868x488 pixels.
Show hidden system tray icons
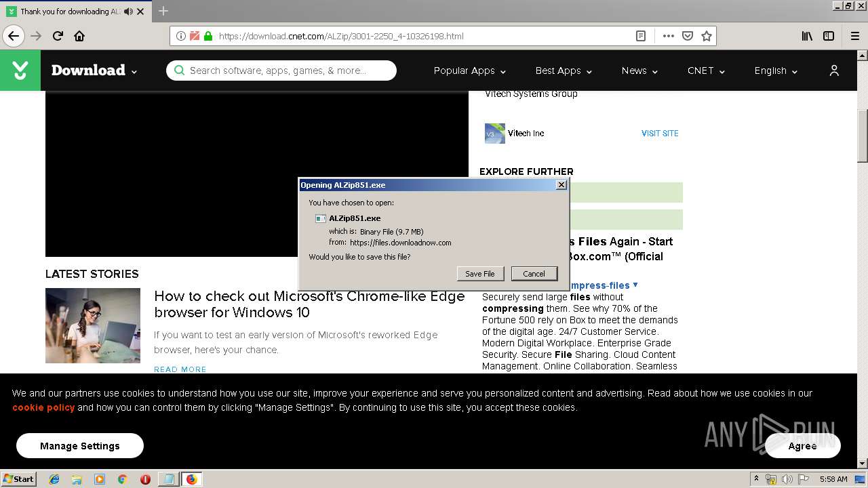click(756, 479)
